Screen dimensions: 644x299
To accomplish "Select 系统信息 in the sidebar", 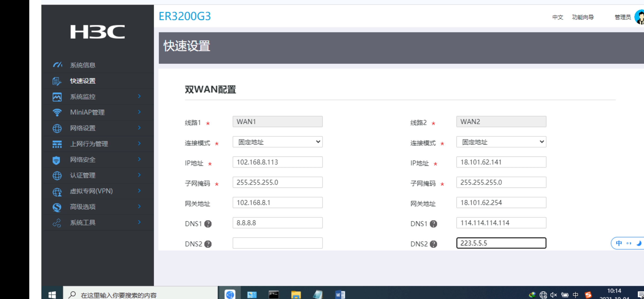I will click(82, 65).
